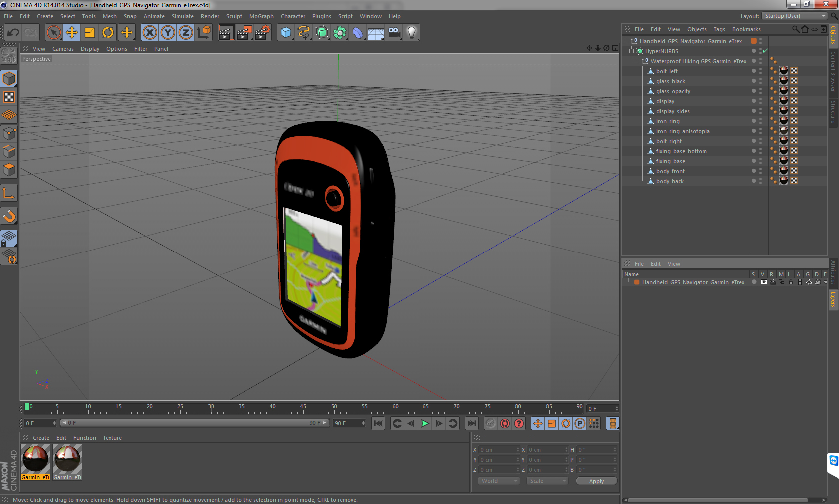The height and width of the screenshot is (504, 839).
Task: Open the Objects menu in Object Manager
Action: tap(697, 29)
